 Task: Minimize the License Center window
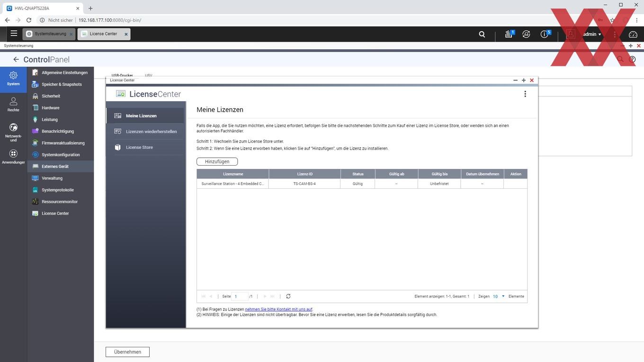coord(515,80)
